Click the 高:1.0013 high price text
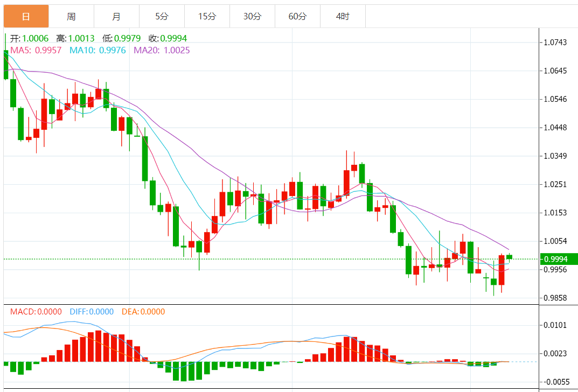The image size is (578, 392). point(75,38)
